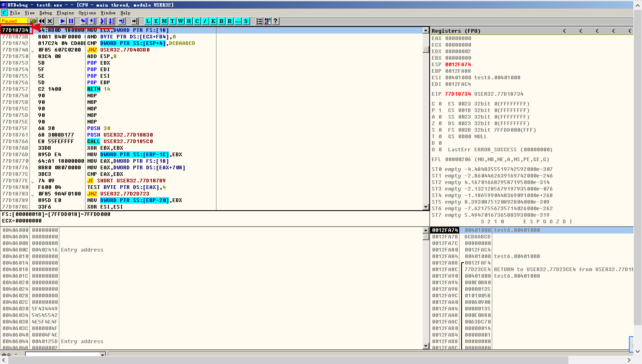Pause execution with the pause icon

71,21
